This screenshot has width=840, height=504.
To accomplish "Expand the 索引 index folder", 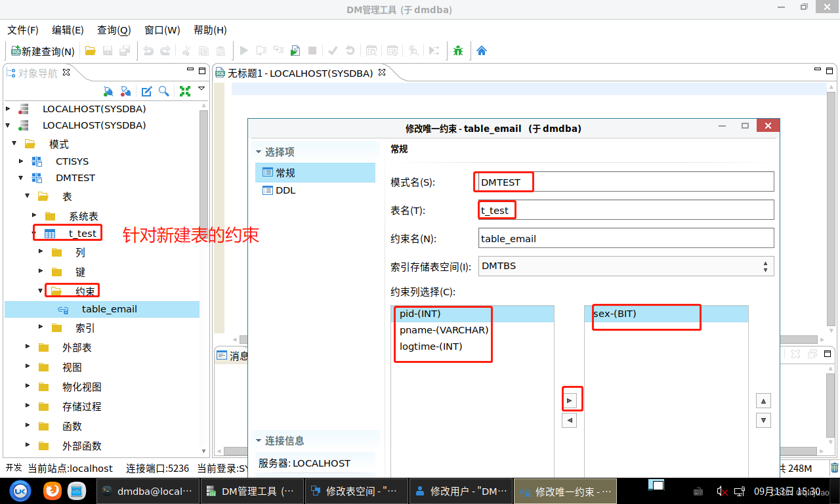I will tap(41, 327).
